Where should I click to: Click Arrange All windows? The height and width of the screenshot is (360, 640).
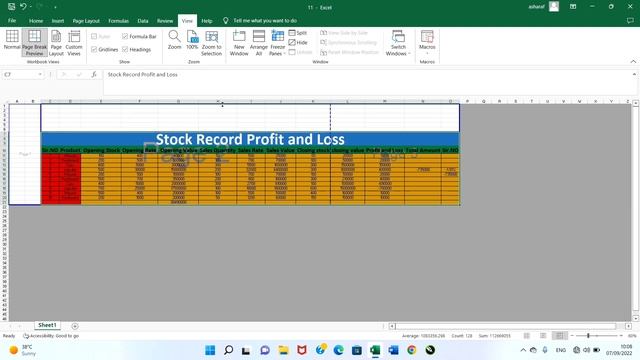tap(259, 42)
